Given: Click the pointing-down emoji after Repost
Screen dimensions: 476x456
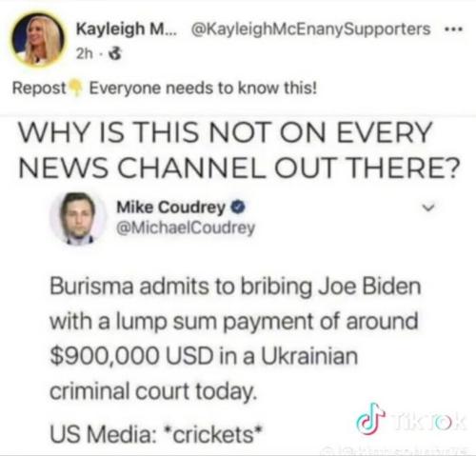Looking at the screenshot, I should [76, 88].
